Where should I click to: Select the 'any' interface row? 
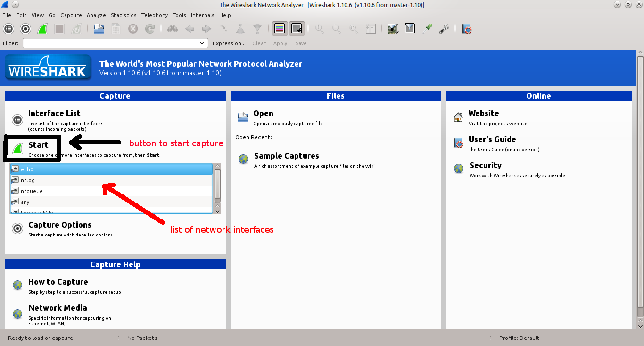tap(111, 202)
